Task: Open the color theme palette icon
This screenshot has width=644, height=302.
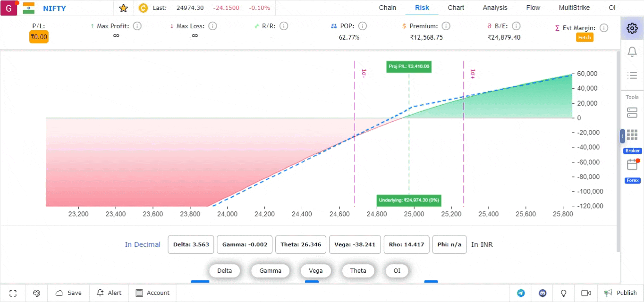Action: [x=37, y=293]
